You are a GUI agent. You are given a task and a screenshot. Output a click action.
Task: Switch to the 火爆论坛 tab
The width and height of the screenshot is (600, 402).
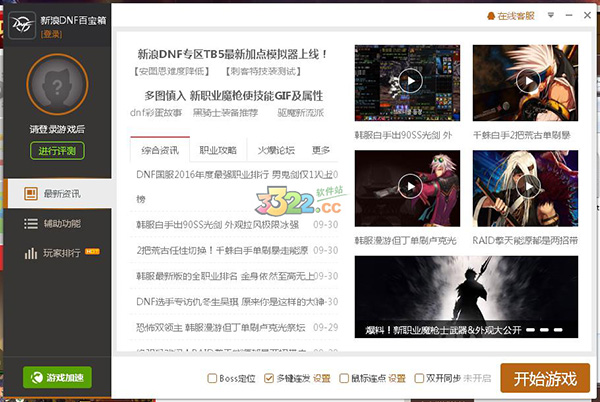tap(276, 150)
